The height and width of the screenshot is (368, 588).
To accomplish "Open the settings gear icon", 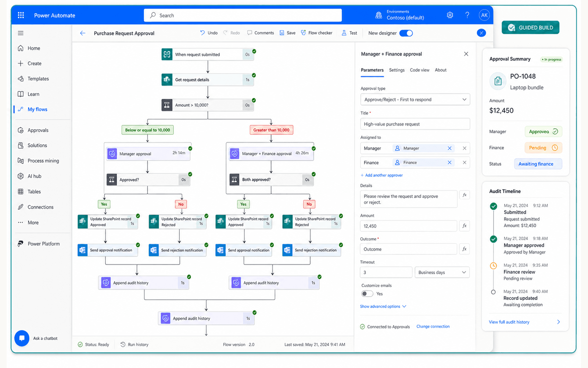I will click(450, 15).
